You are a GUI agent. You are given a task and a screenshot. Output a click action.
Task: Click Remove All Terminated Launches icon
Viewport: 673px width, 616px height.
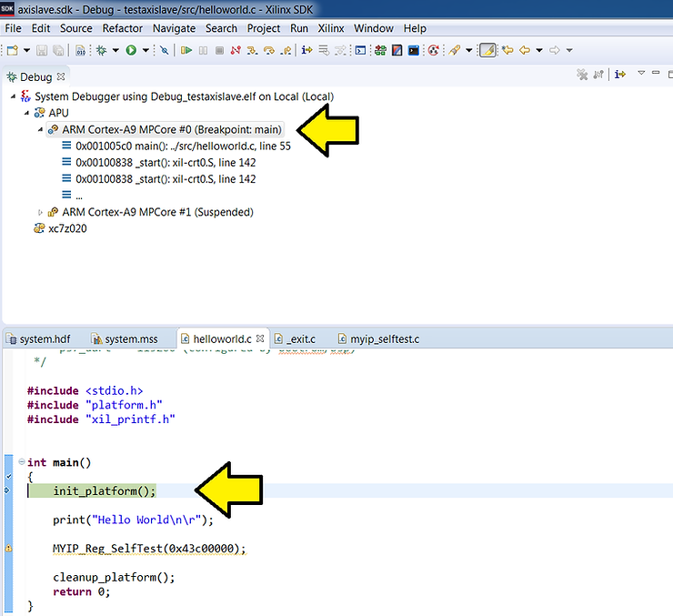point(582,75)
